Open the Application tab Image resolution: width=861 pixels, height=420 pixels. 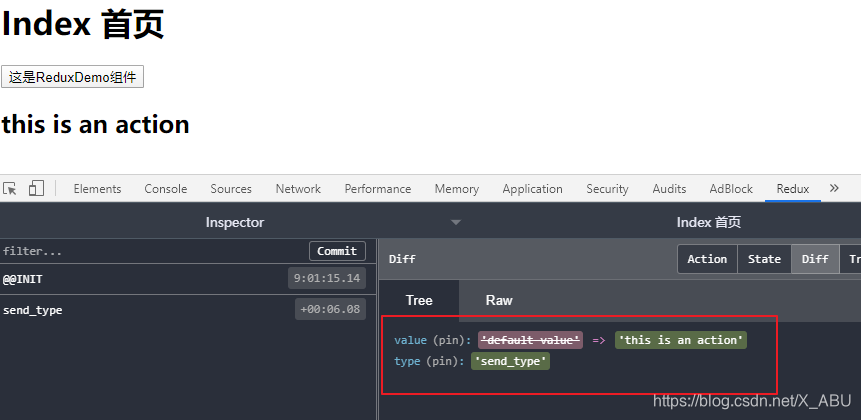click(x=533, y=189)
